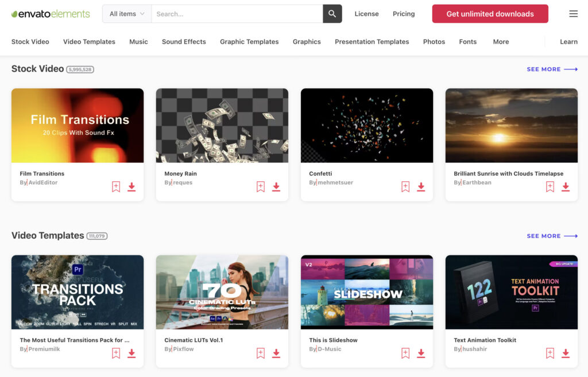The height and width of the screenshot is (377, 588).
Task: Open the Slideshow thumbnail
Action: pos(367,292)
